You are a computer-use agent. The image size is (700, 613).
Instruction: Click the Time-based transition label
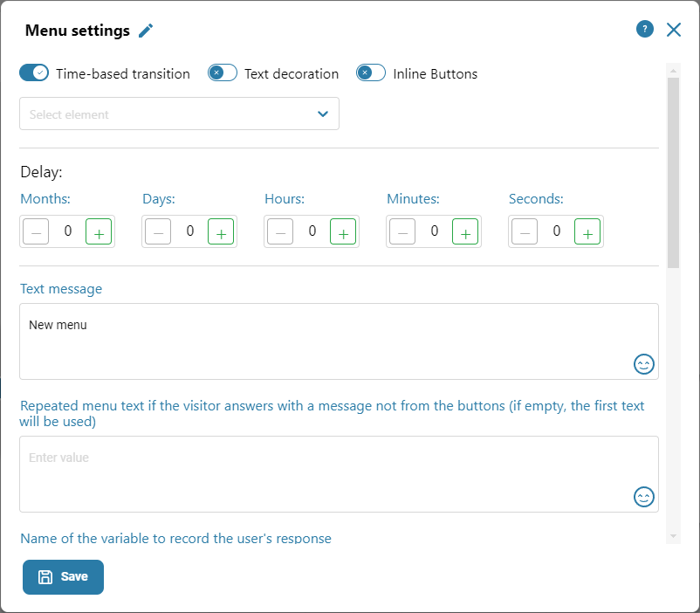123,73
